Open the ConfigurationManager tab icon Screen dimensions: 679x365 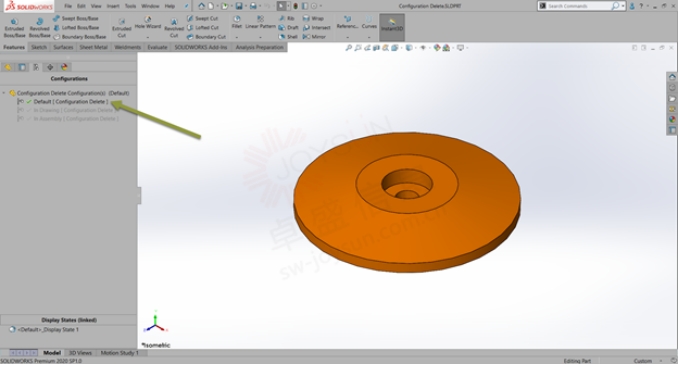pos(36,67)
